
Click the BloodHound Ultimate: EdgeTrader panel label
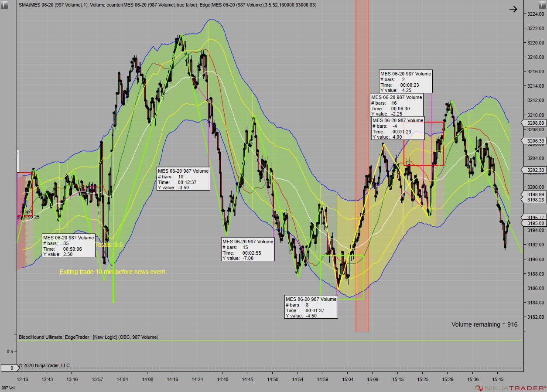tap(89, 337)
